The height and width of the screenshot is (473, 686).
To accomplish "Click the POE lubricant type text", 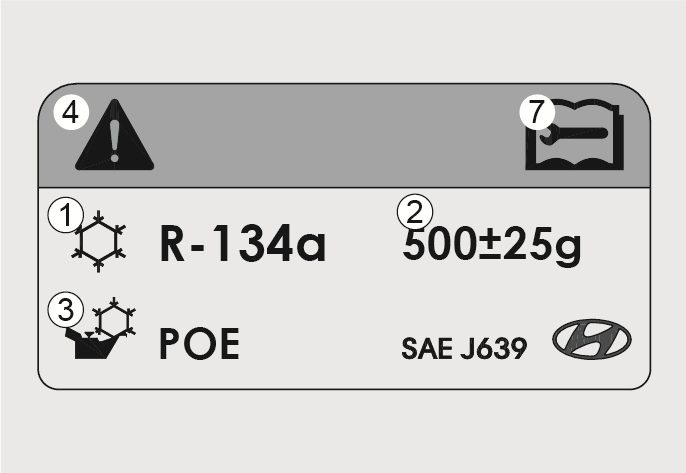I will (200, 344).
